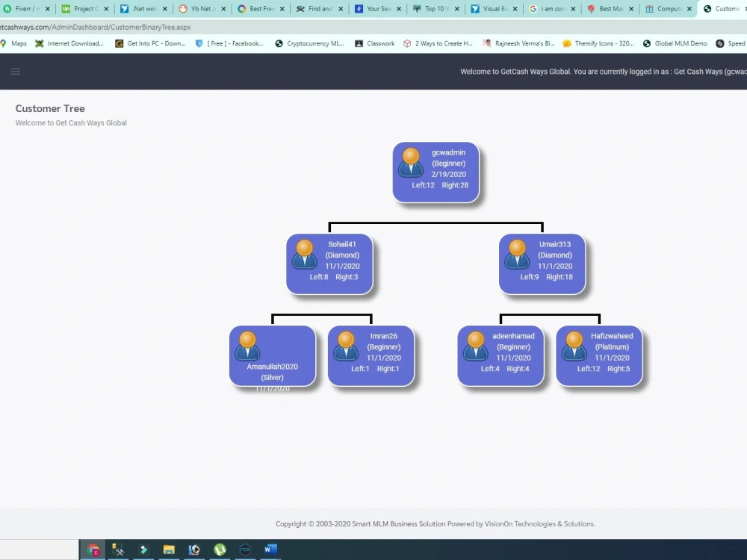Click the Sohail41 user avatar icon

305,254
